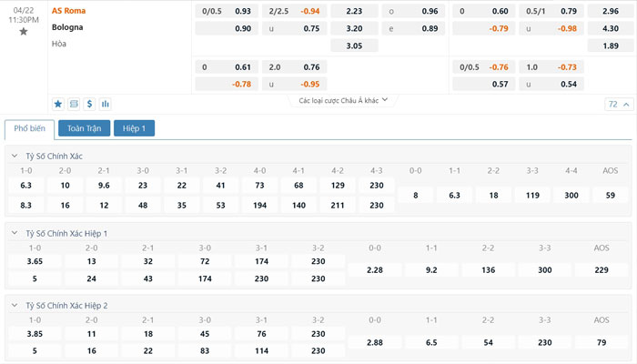Select first half handicap odds 0.57
Screen dimensions: 637x364
(x=484, y=84)
